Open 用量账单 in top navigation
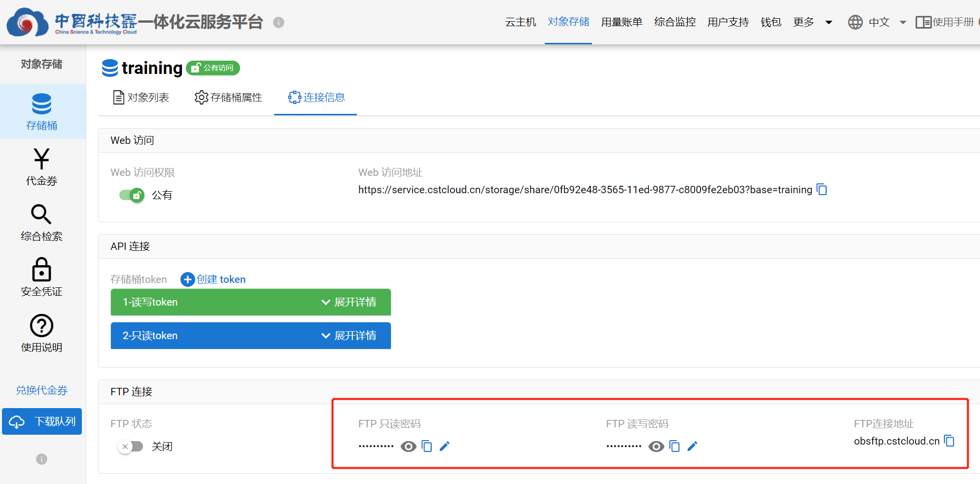This screenshot has height=484, width=980. (x=622, y=22)
